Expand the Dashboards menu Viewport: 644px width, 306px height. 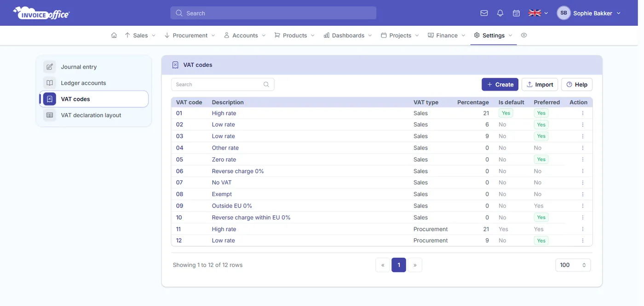pos(348,35)
